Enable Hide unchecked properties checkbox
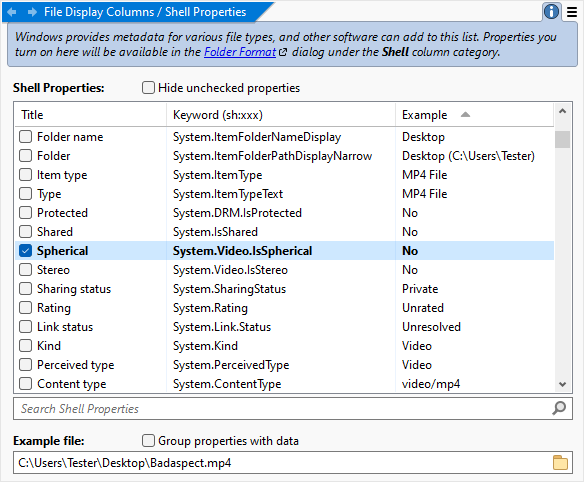The image size is (584, 482). click(x=148, y=88)
